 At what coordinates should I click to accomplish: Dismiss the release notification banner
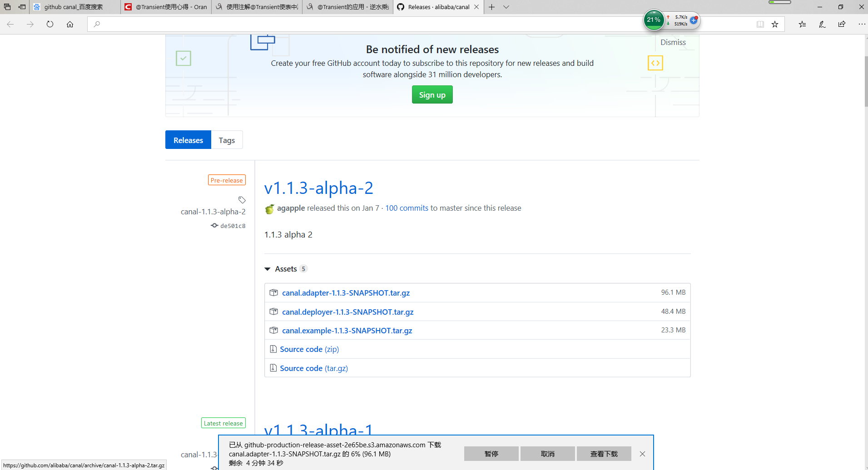click(x=673, y=42)
